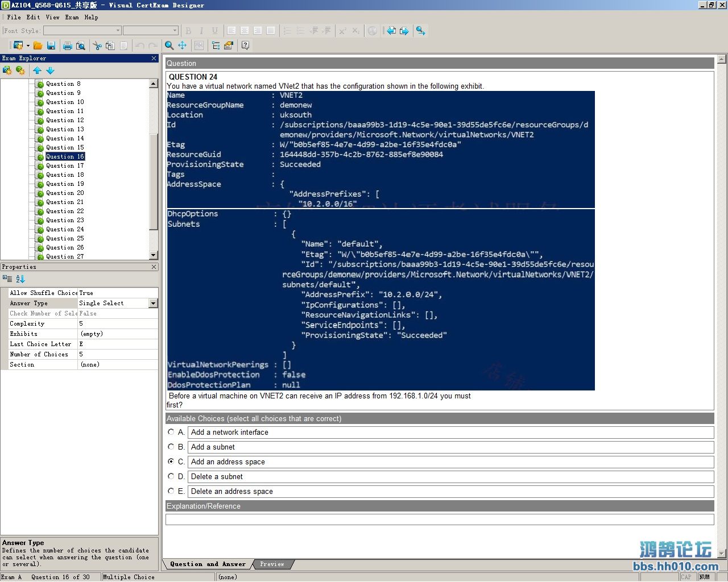Switch to Question and Answer tab

(x=208, y=564)
